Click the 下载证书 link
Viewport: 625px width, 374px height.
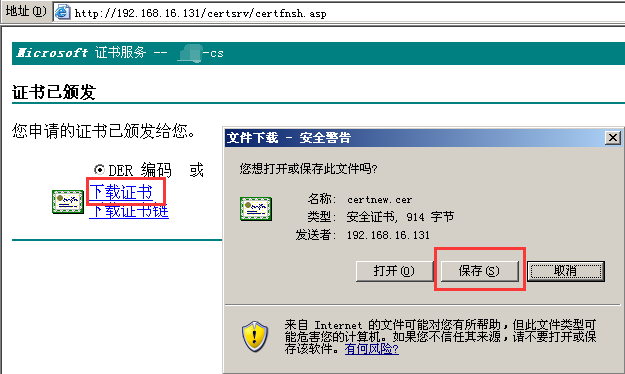pos(121,192)
